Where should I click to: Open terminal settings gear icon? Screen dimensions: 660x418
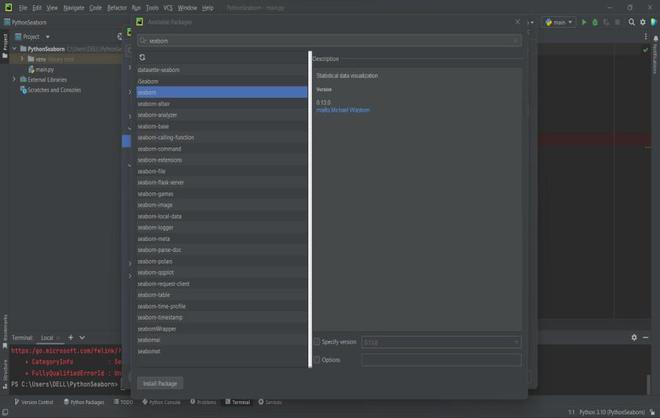pos(634,337)
